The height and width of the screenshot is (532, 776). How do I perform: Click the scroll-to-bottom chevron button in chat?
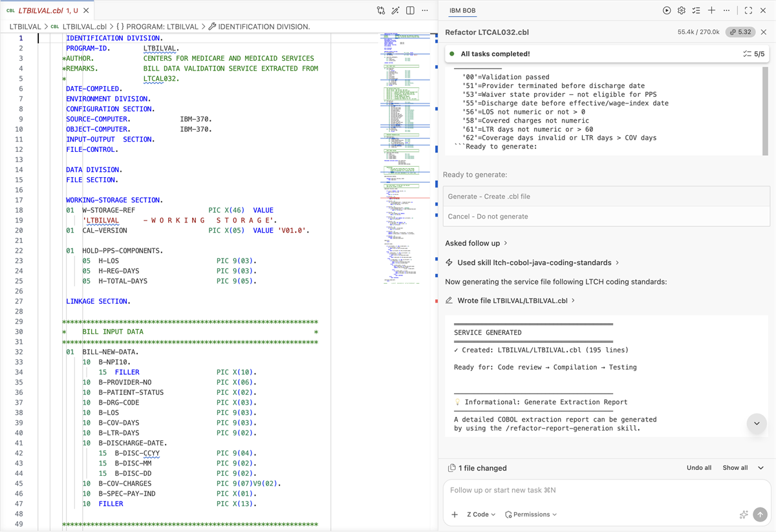tap(757, 423)
